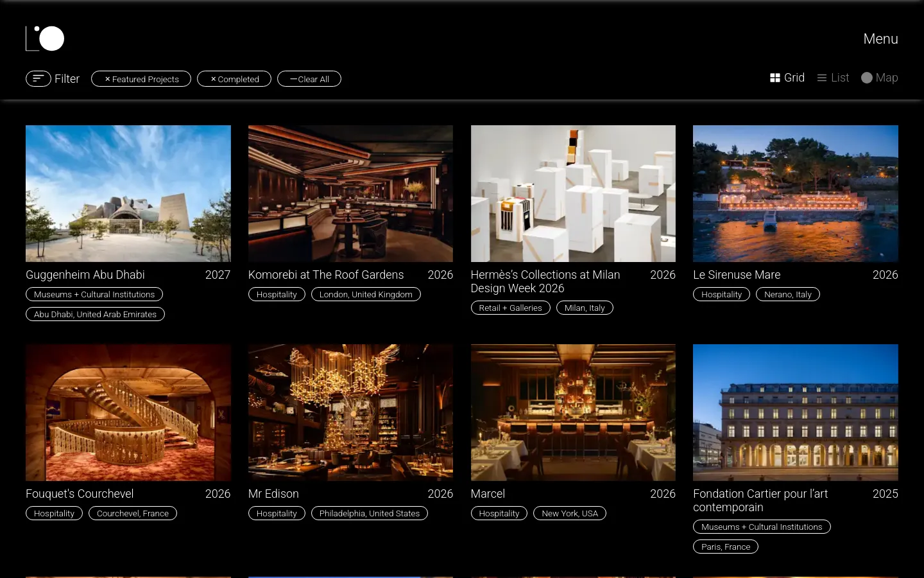Switch to List view
Screen dimensions: 924x578
point(833,78)
